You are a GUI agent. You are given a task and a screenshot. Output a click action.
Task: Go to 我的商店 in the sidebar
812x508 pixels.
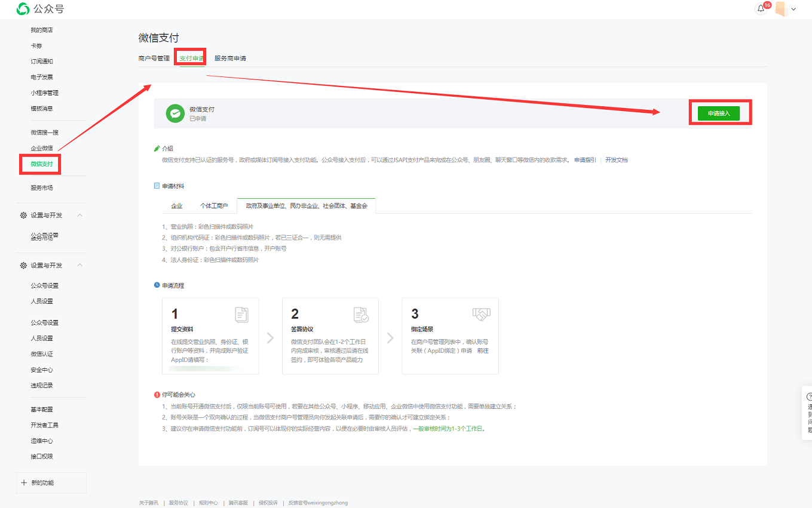tap(42, 30)
